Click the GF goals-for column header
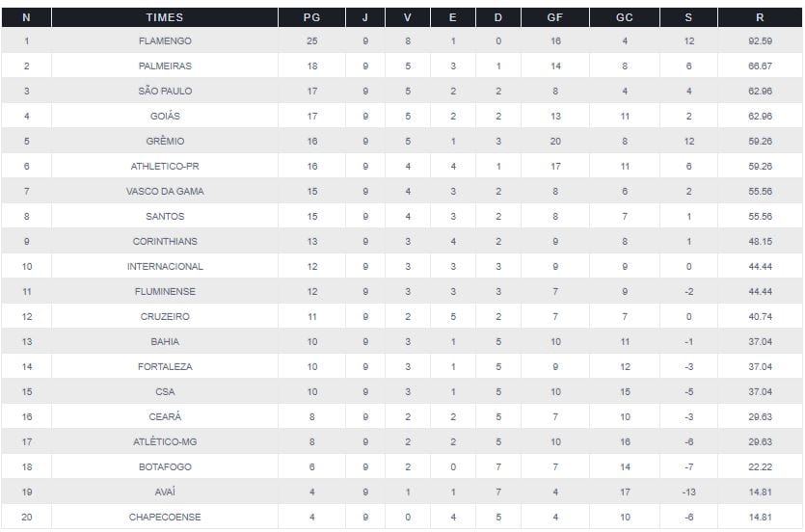805x532 pixels. [556, 17]
